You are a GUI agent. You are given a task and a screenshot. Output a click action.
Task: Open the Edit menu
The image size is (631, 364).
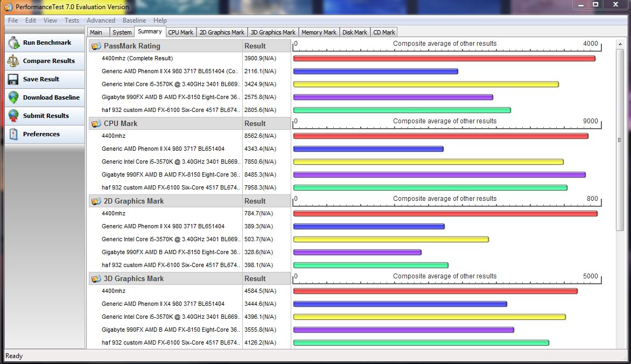(31, 20)
